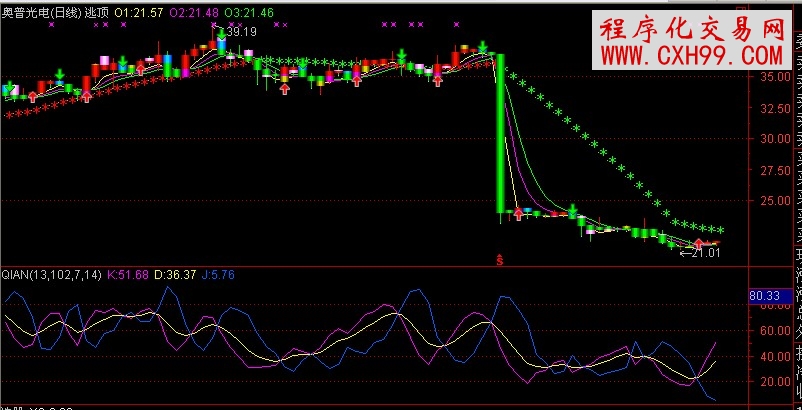Click the highlighted 80.33 axis value box
The image size is (802, 410).
click(764, 295)
